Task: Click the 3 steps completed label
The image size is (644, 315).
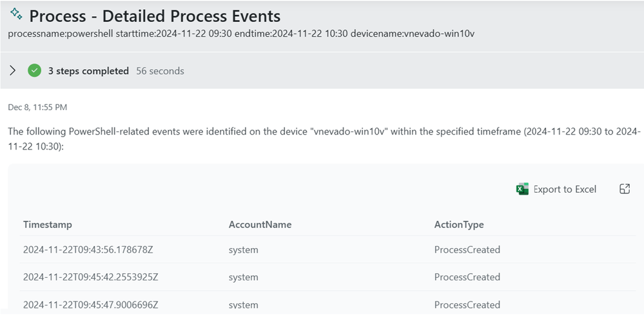Action: [x=88, y=71]
